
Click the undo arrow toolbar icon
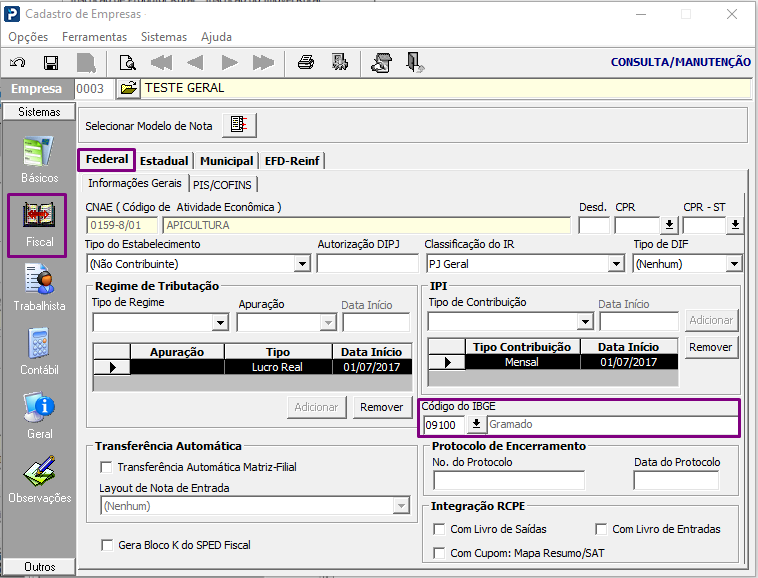18,63
